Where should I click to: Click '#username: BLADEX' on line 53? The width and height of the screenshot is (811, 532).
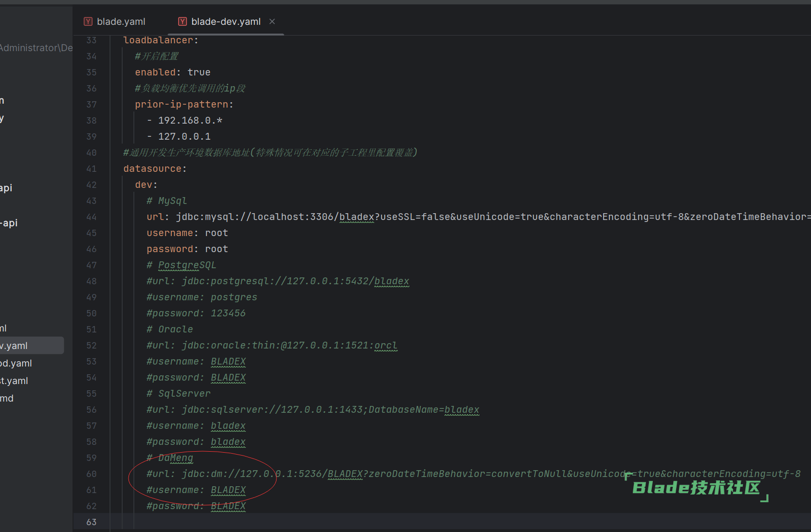pos(196,361)
